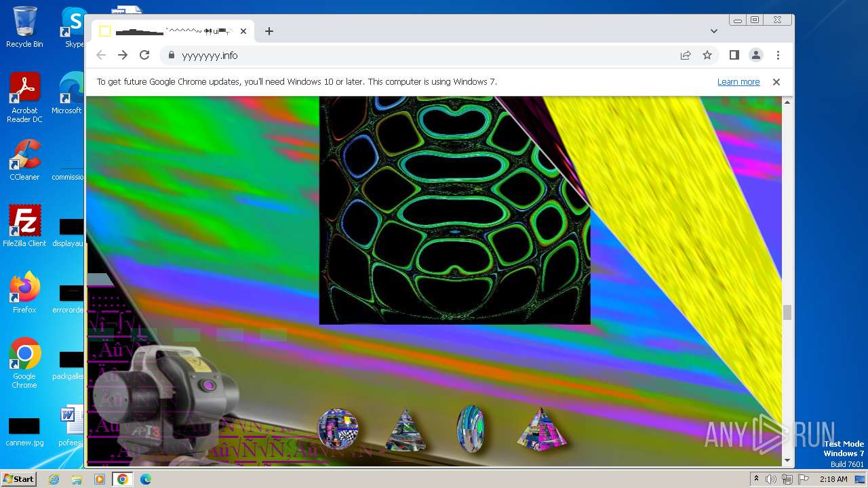Maximize the Chrome window
The height and width of the screenshot is (488, 868).
coord(755,20)
